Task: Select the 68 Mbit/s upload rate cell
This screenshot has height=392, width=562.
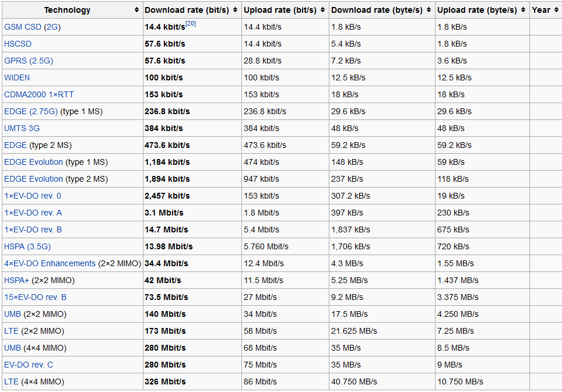Action: click(x=285, y=348)
